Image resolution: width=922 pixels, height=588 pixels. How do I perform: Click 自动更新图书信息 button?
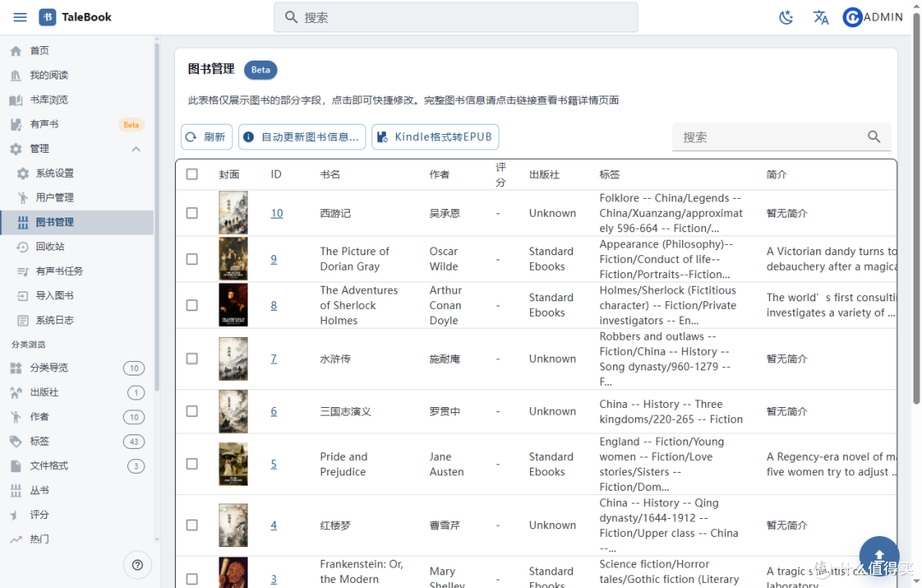click(302, 137)
